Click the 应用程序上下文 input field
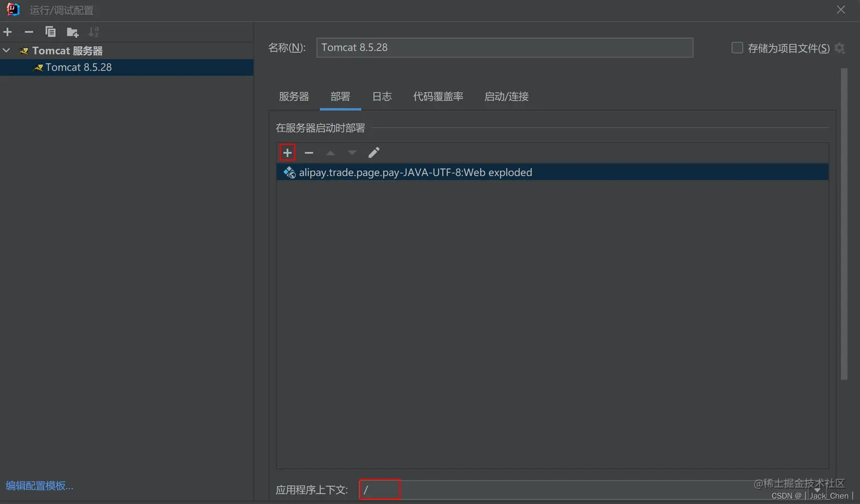Viewport: 860px width, 504px height. click(x=593, y=490)
